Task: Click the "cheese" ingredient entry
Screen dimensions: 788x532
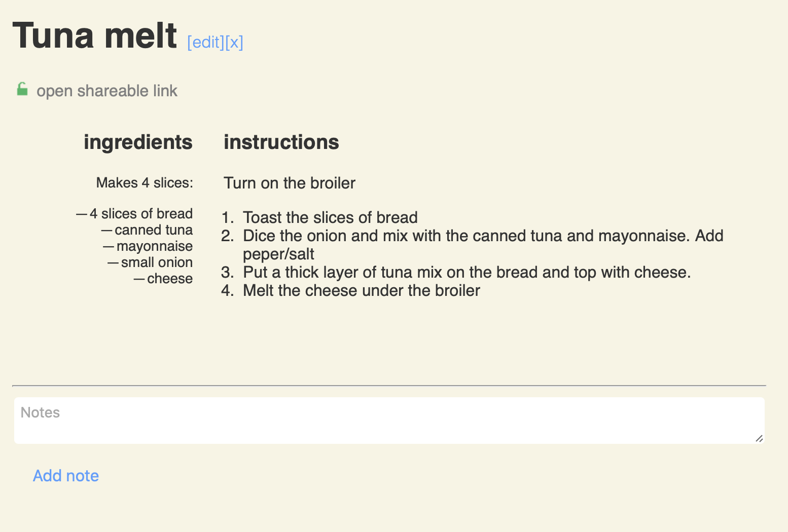Action: tap(169, 279)
